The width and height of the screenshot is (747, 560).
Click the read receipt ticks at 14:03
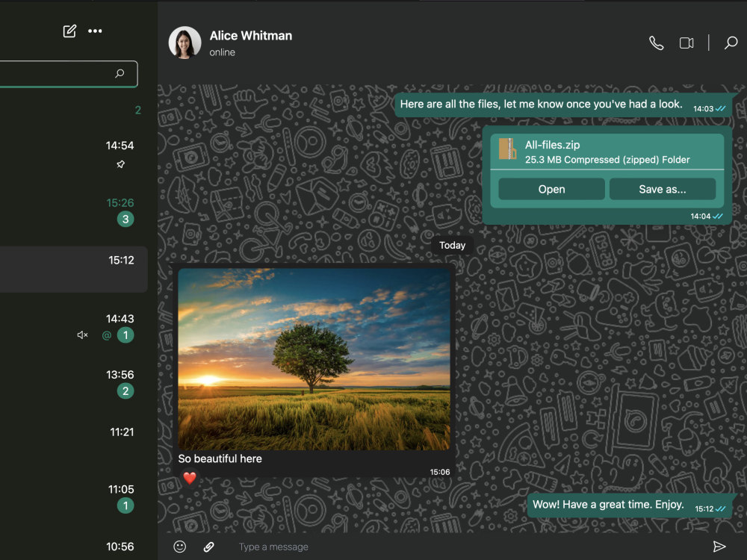tap(720, 108)
